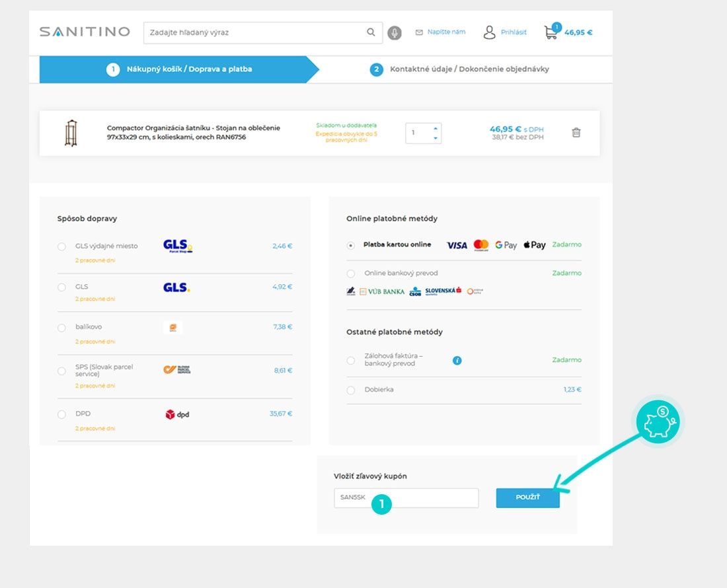
Task: Open the Prihlásiť login link
Action: [514, 32]
